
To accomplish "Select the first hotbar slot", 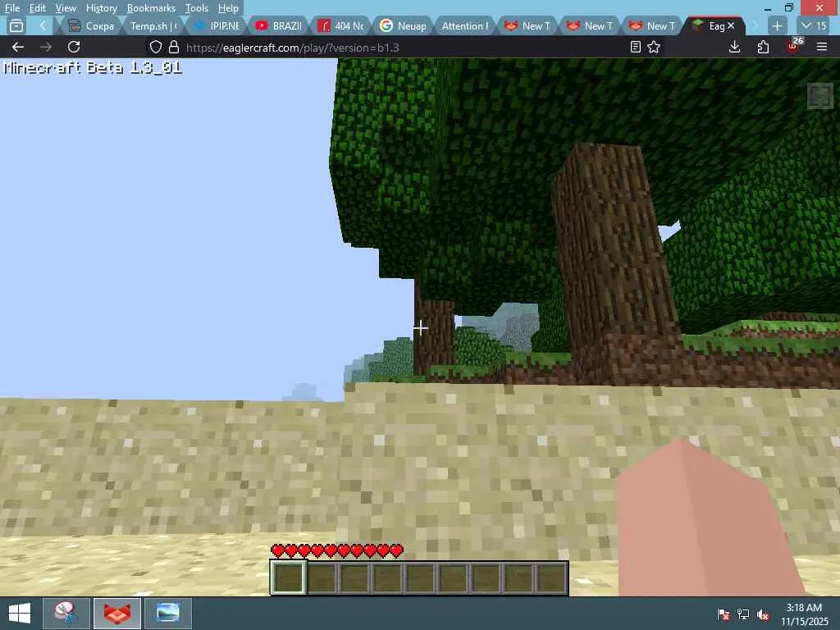I will click(288, 578).
